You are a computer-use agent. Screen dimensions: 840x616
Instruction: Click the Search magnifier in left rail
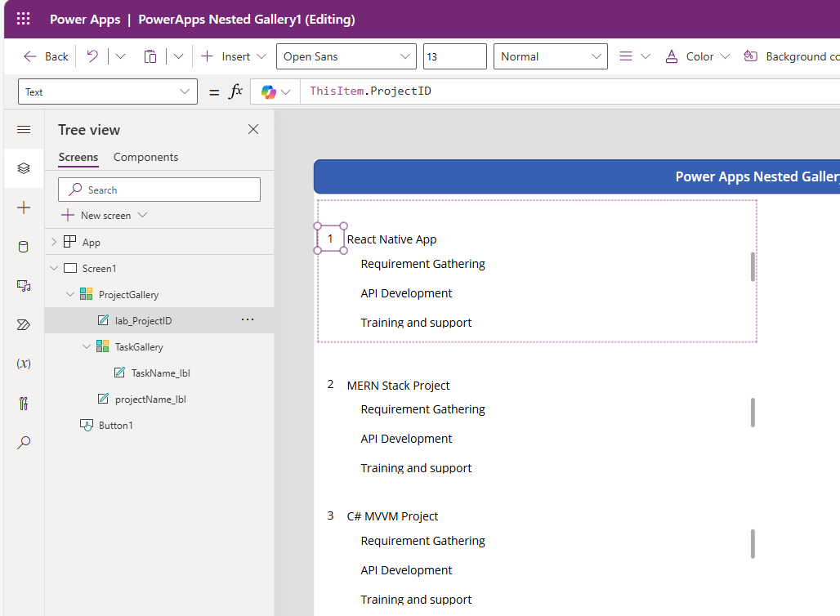(24, 442)
